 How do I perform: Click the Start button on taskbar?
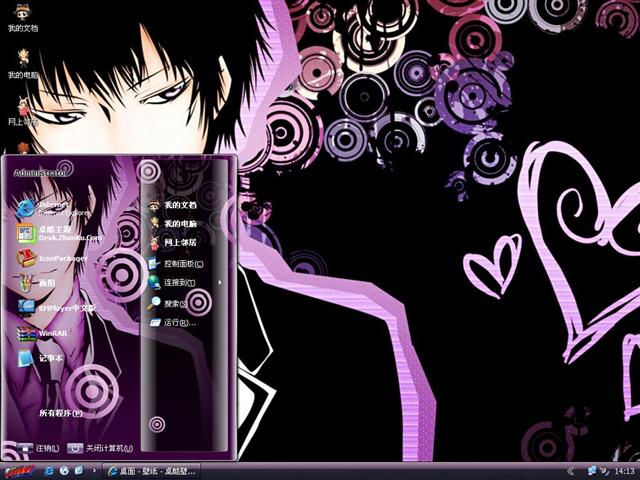tap(19, 471)
